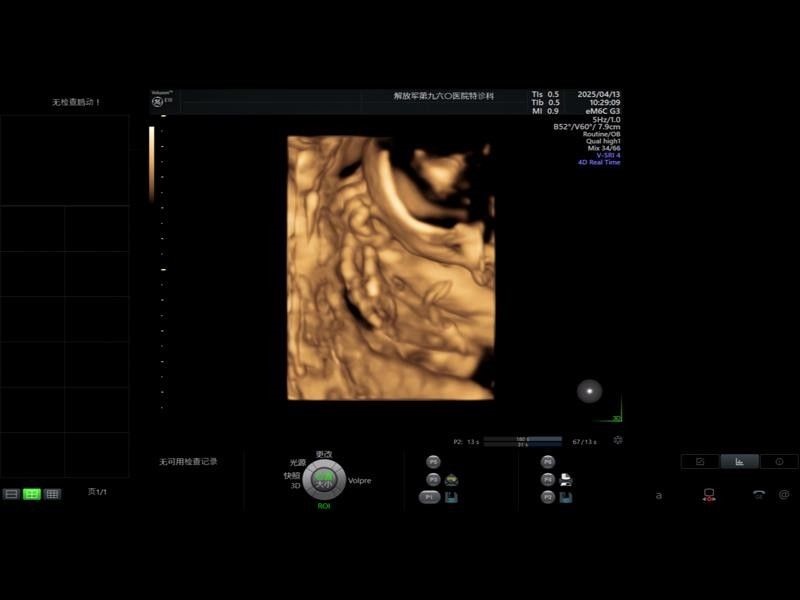Screen dimensions: 800x600
Task: Click the cine memory progress bar
Action: (x=523, y=441)
